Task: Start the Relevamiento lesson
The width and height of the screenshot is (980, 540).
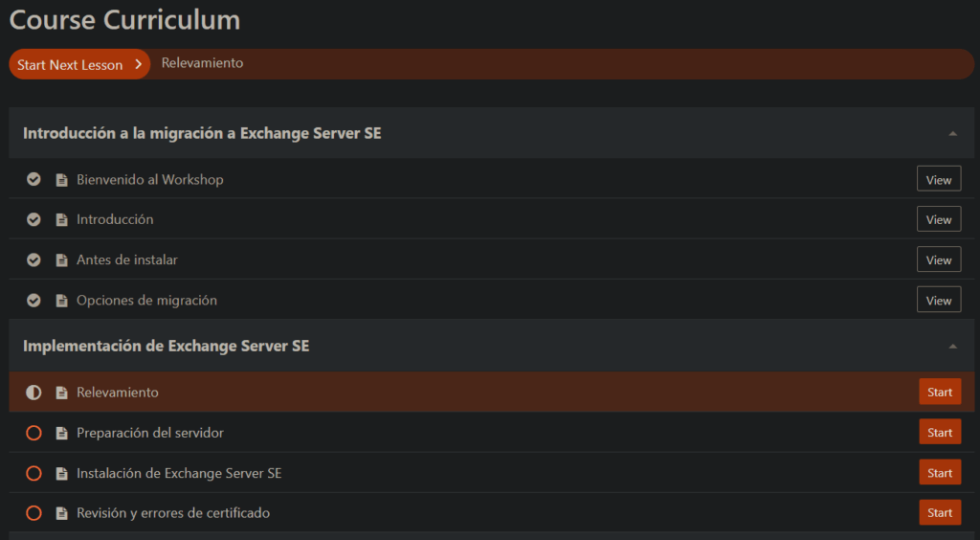Action: pos(940,392)
